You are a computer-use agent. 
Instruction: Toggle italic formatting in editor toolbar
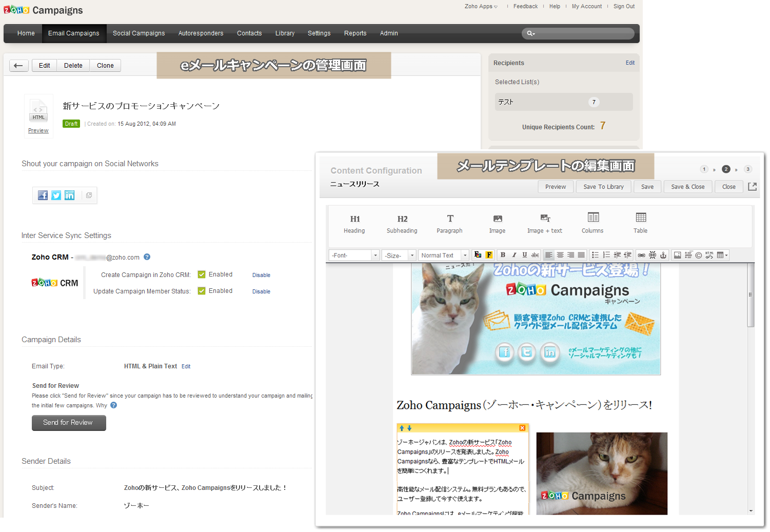point(514,255)
